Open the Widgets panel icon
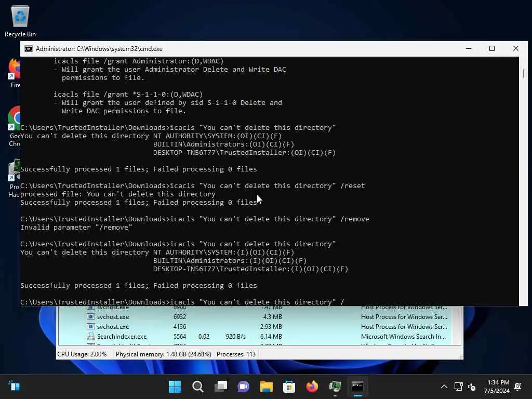The height and width of the screenshot is (399, 532). 14,386
